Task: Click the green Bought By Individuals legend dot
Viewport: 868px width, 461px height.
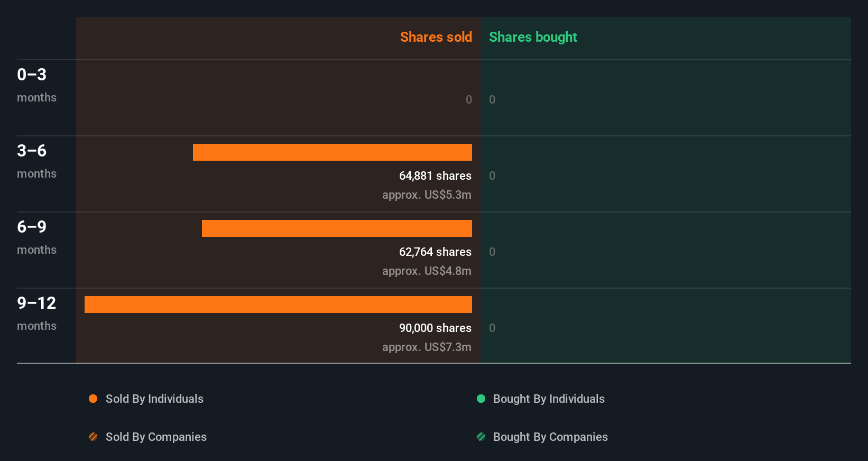Action: tap(481, 399)
